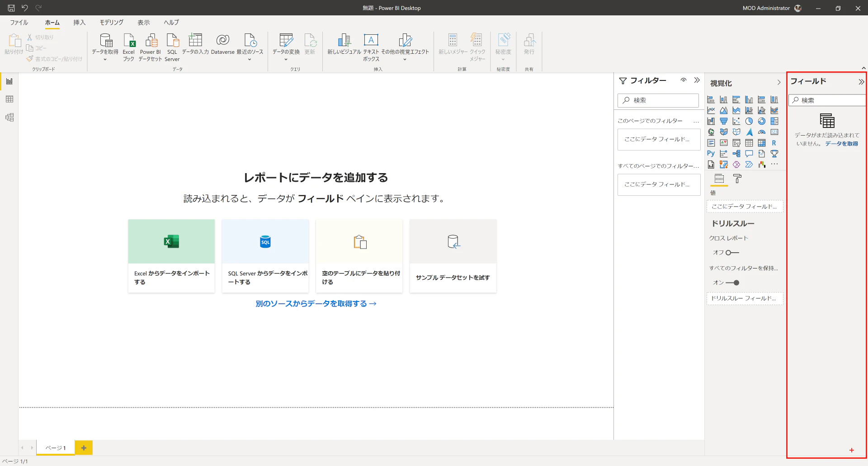
Task: Select the Power Apps visual
Action: pos(736,165)
